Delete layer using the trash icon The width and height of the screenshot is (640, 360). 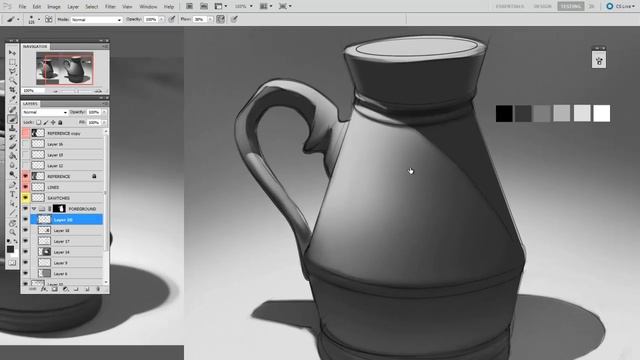(x=98, y=289)
